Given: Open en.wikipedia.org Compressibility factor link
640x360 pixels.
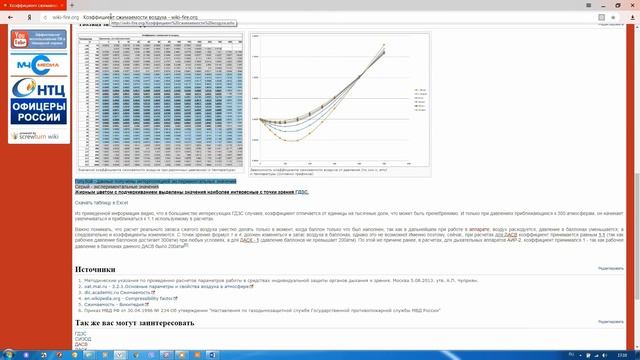Looking at the screenshot, I should [131, 298].
